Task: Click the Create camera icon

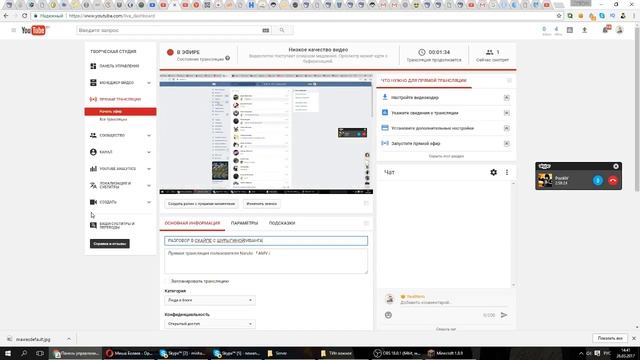Action: (93, 202)
